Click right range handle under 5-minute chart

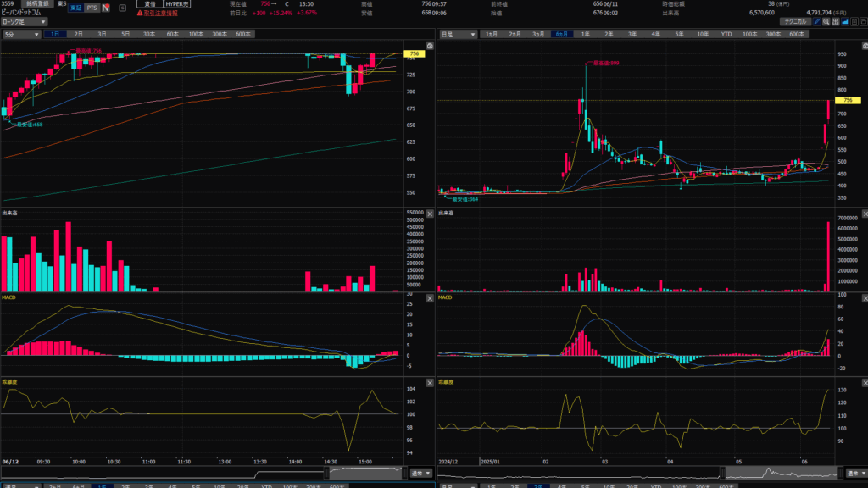(x=404, y=474)
